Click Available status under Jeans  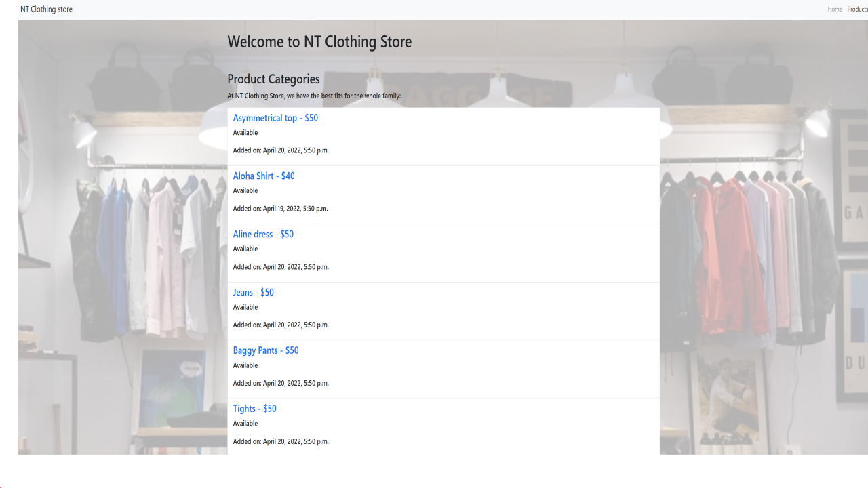coord(245,308)
